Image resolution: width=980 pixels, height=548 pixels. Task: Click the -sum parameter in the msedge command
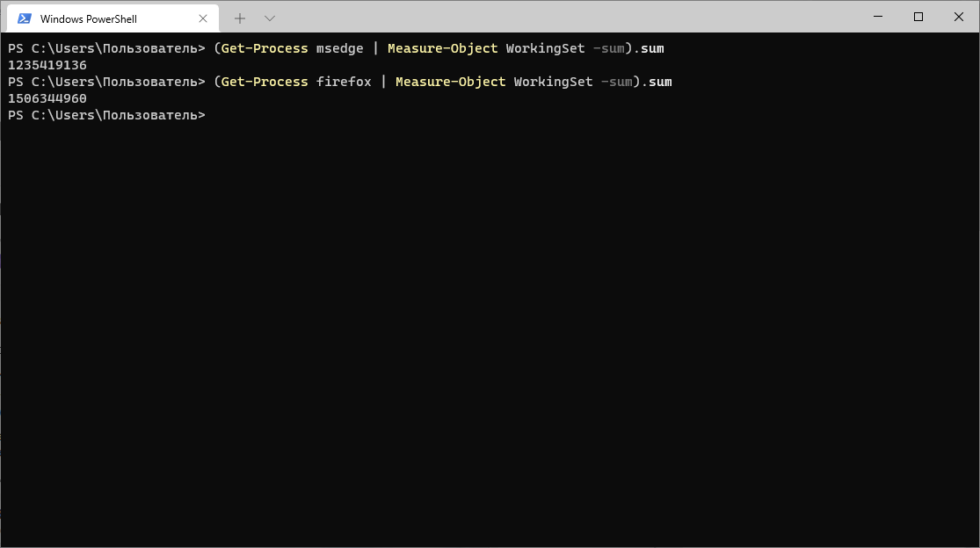click(610, 48)
